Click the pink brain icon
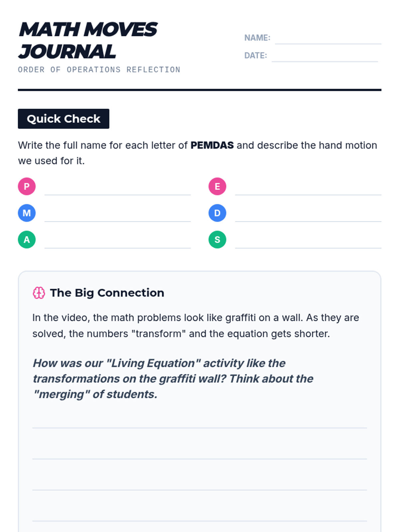399x532 pixels. pos(39,293)
